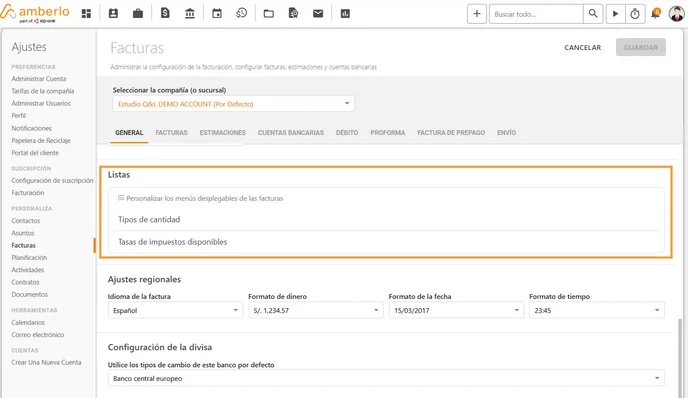
Task: Click into the Buscar todo search field
Action: click(536, 14)
